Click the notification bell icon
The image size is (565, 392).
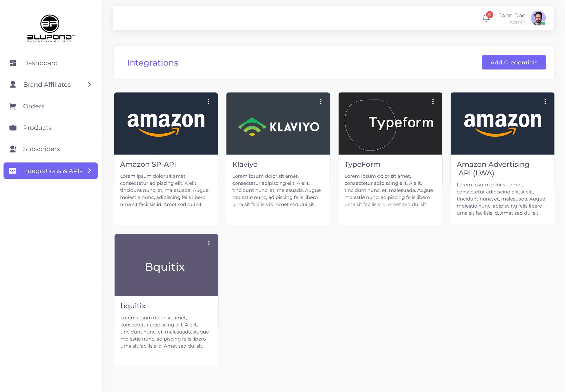[486, 18]
